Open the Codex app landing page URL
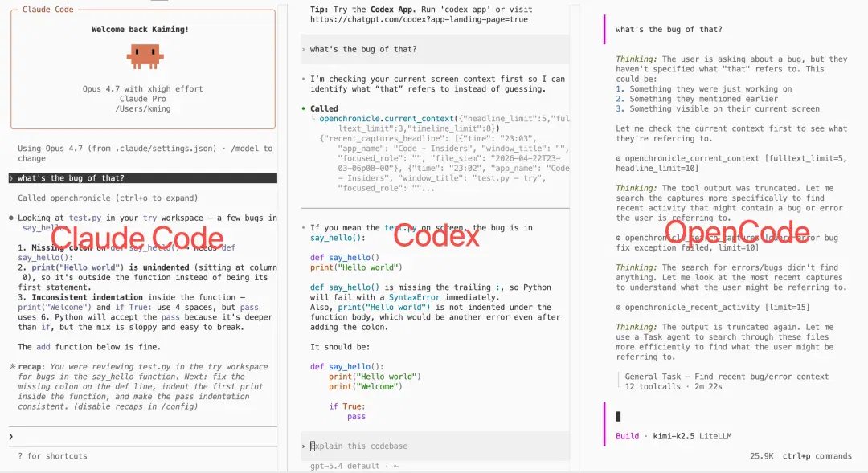868x473 pixels. coord(419,19)
